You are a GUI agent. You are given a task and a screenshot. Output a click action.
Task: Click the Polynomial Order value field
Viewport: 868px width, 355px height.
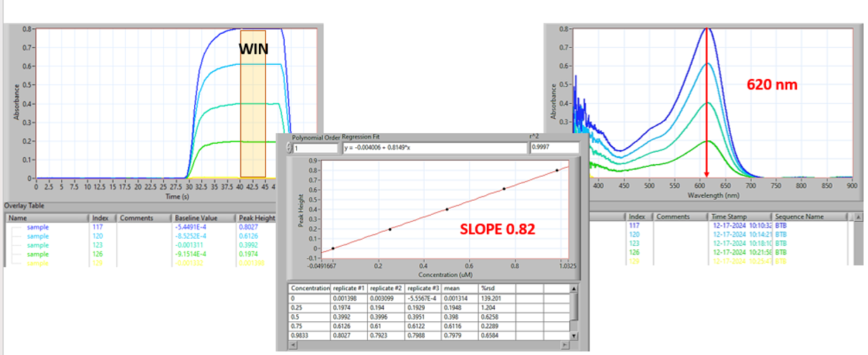pyautogui.click(x=314, y=149)
